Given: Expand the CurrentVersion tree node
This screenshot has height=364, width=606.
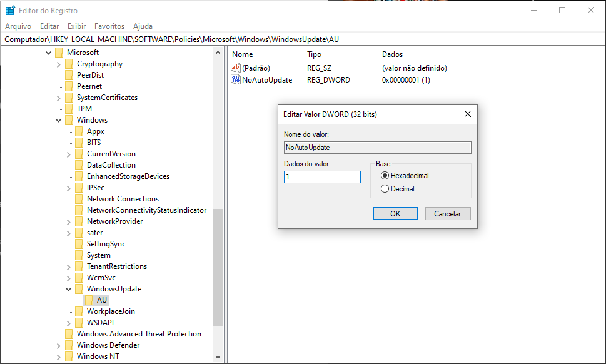Looking at the screenshot, I should click(x=68, y=154).
